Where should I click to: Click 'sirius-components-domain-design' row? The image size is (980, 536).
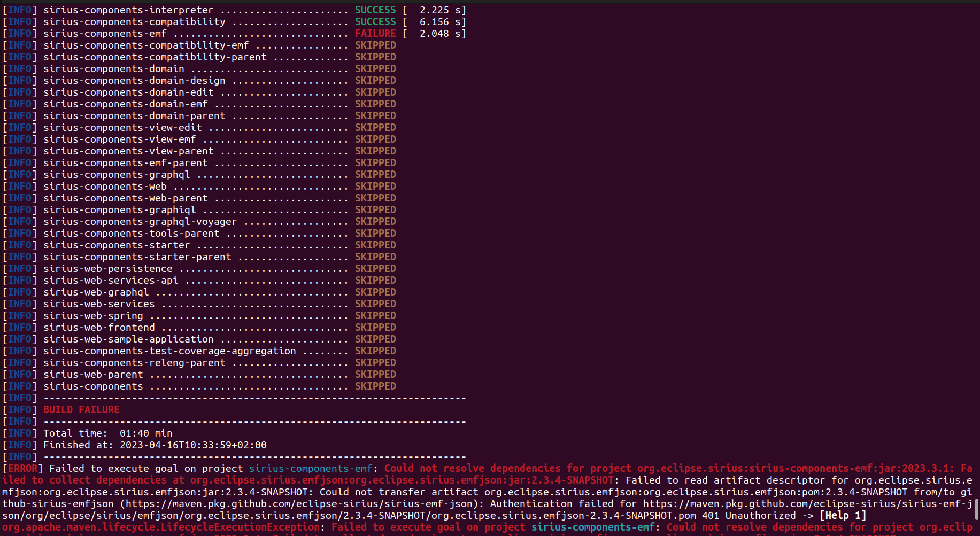point(199,81)
